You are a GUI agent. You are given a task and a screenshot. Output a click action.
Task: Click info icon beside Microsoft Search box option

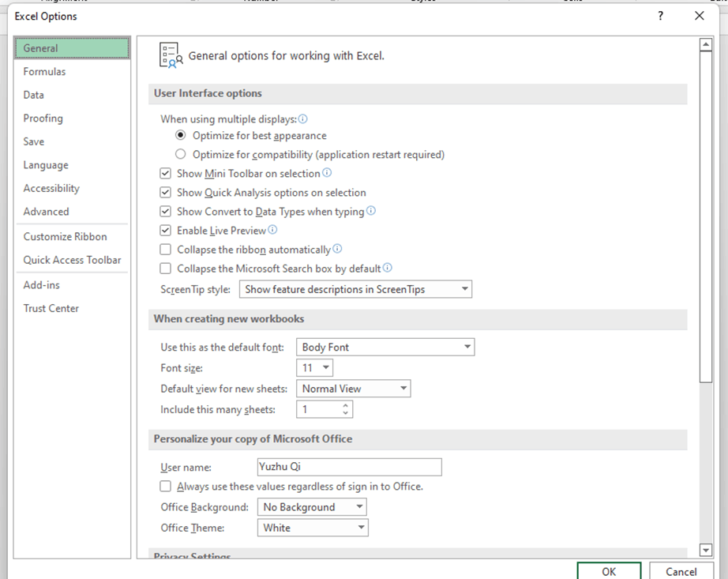pyautogui.click(x=387, y=268)
